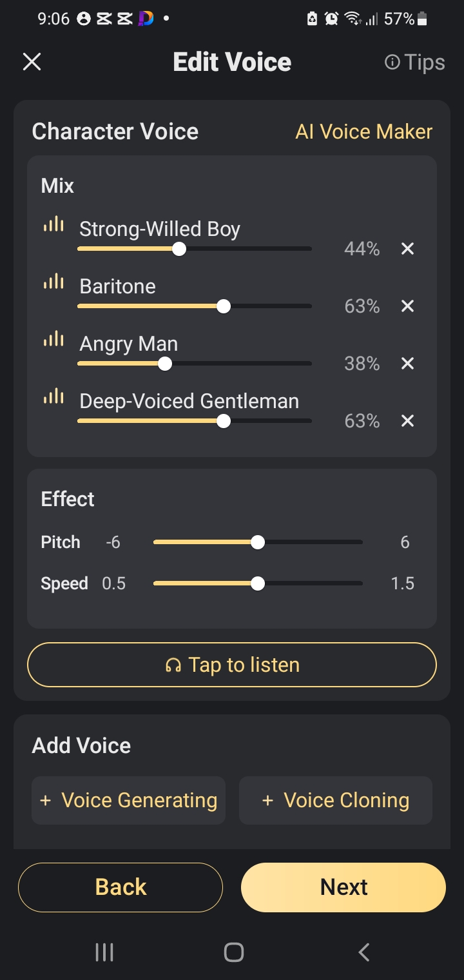Remove Angry Man from mix

pyautogui.click(x=407, y=364)
